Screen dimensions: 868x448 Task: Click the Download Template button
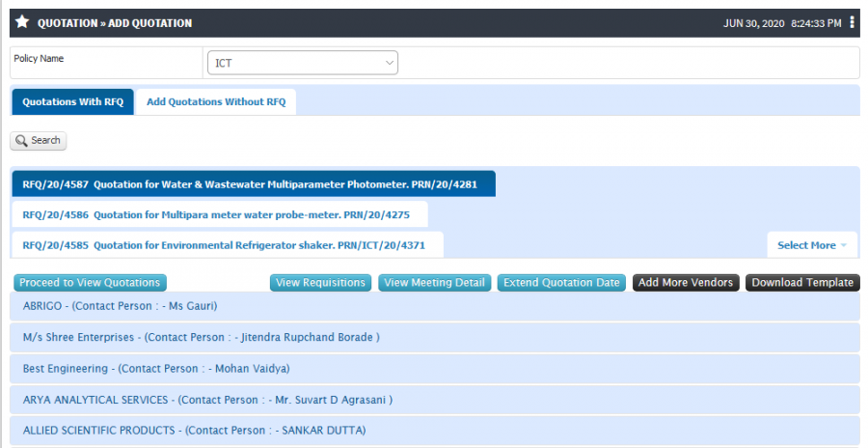(802, 283)
